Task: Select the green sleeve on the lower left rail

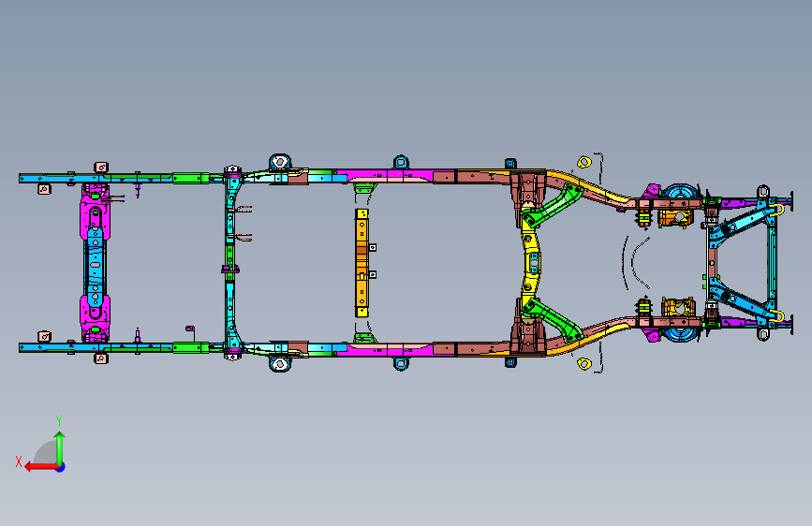Action: coord(190,347)
